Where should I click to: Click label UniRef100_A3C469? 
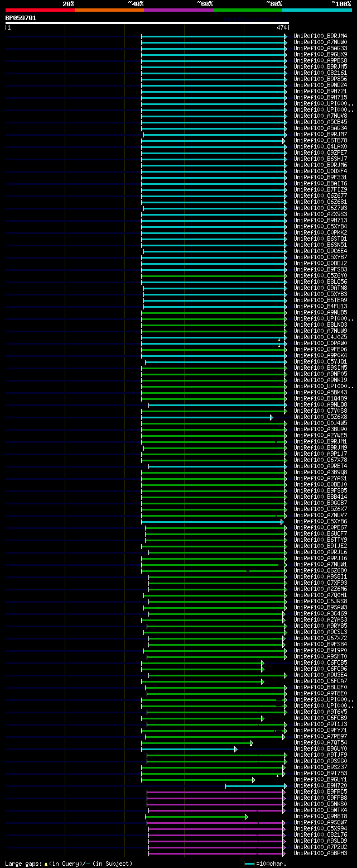coord(320,614)
